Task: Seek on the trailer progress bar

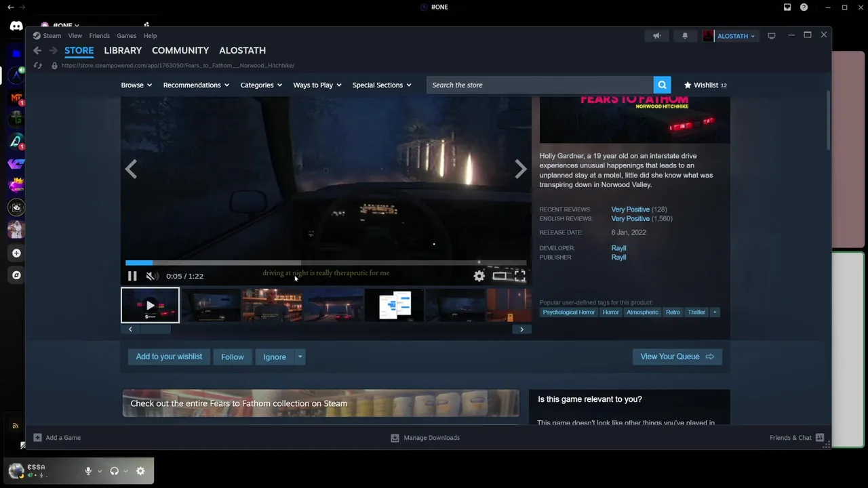Action: pyautogui.click(x=325, y=263)
